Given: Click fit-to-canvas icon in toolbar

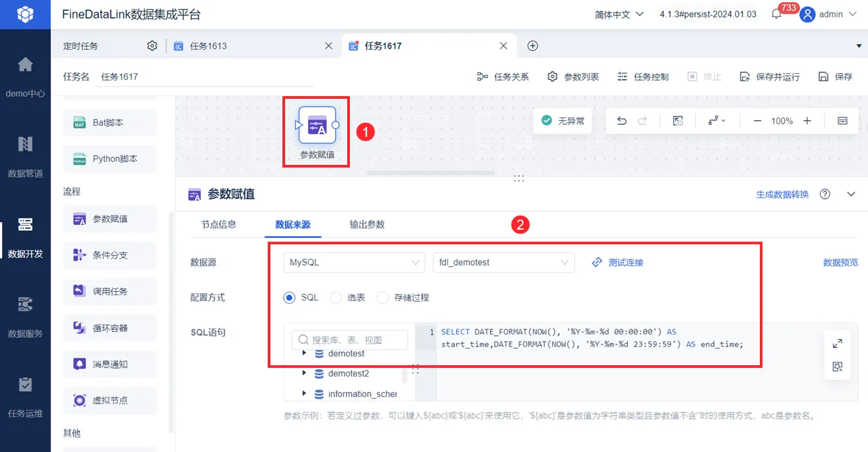Looking at the screenshot, I should 678,121.
